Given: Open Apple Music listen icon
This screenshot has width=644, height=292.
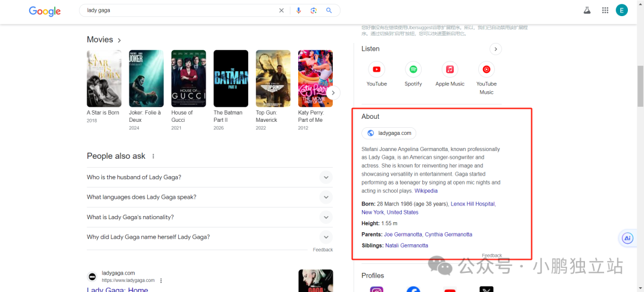Looking at the screenshot, I should pyautogui.click(x=450, y=69).
